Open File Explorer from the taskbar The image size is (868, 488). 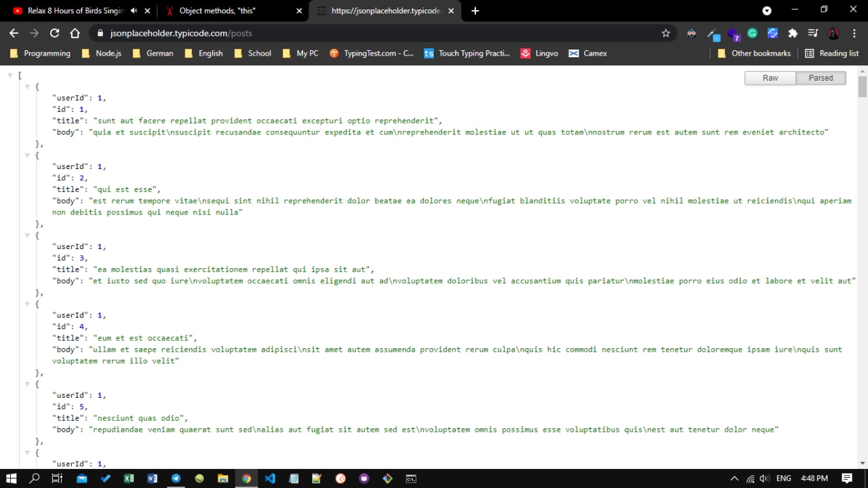[222, 478]
